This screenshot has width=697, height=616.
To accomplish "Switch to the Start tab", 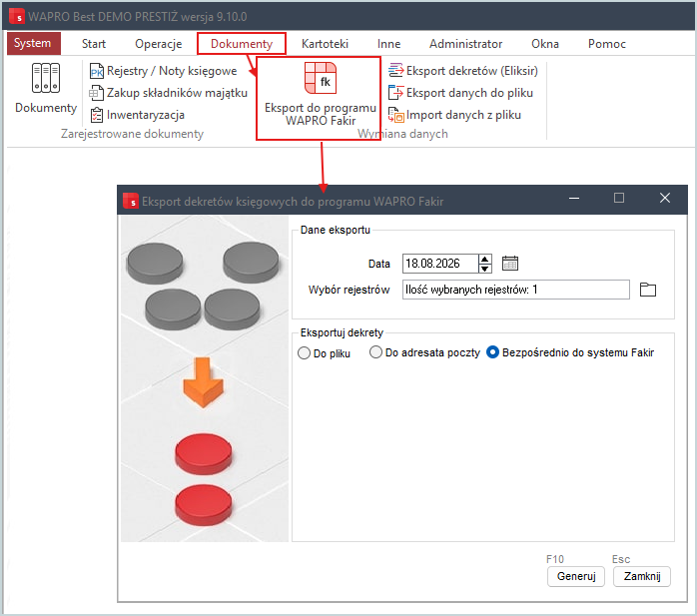I will pos(94,44).
